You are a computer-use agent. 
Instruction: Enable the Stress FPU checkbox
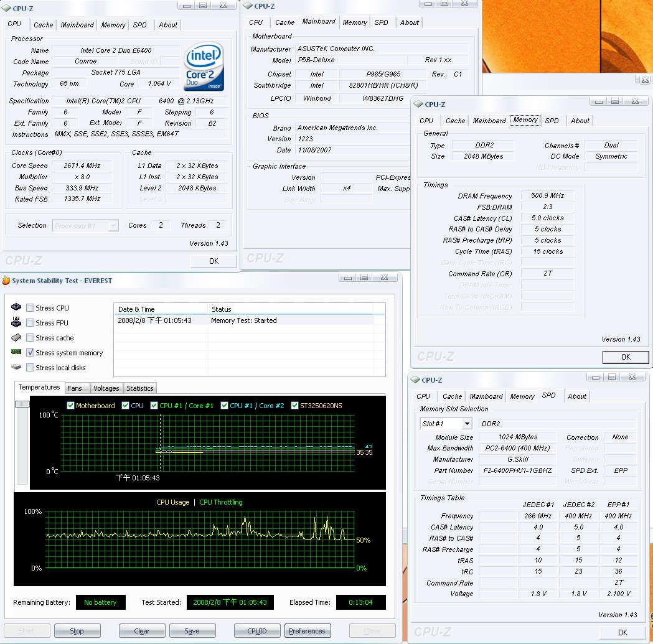point(30,323)
